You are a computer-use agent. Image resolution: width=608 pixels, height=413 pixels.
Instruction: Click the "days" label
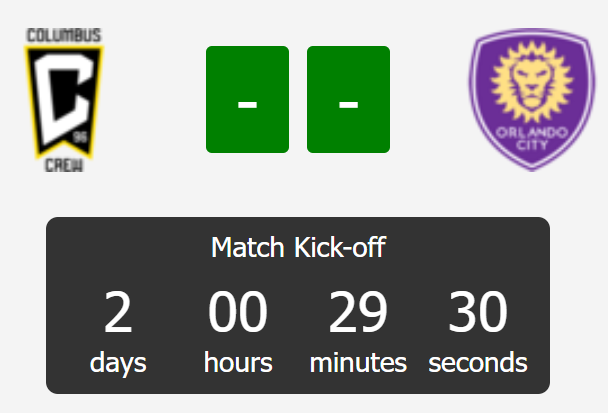(118, 362)
